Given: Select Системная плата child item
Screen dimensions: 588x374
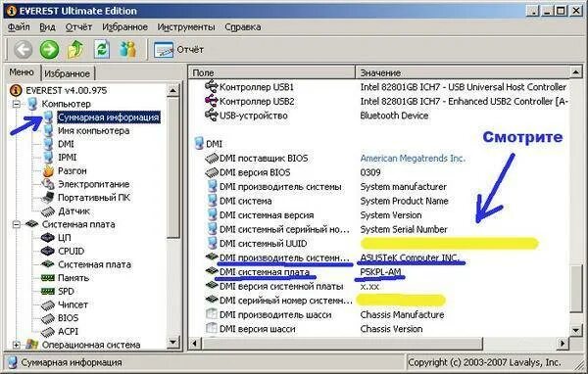Looking at the screenshot, I should pos(94,264).
